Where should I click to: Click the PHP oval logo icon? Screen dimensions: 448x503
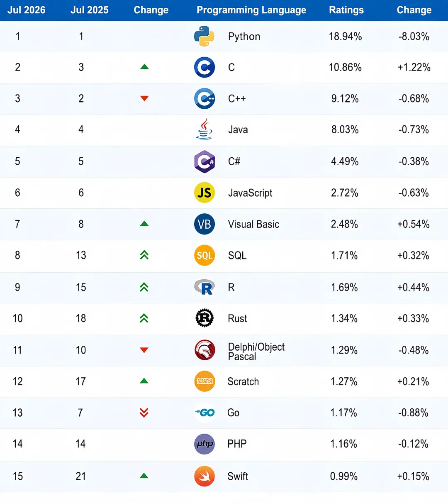click(x=205, y=444)
